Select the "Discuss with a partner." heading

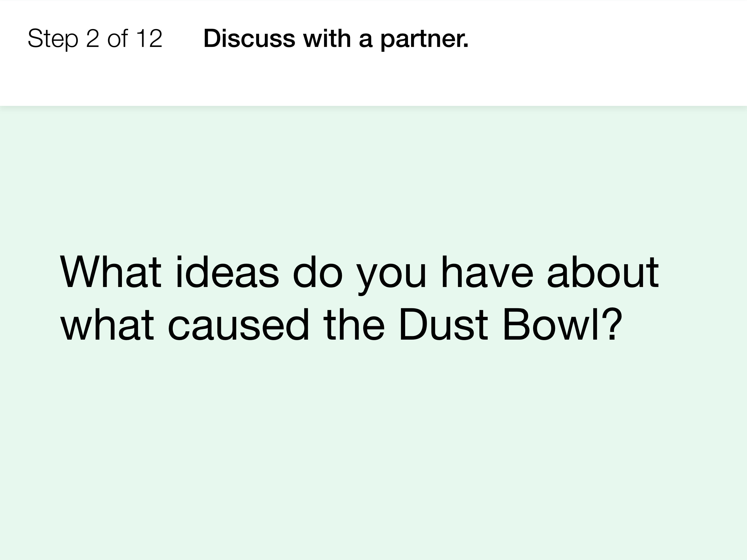tap(336, 38)
